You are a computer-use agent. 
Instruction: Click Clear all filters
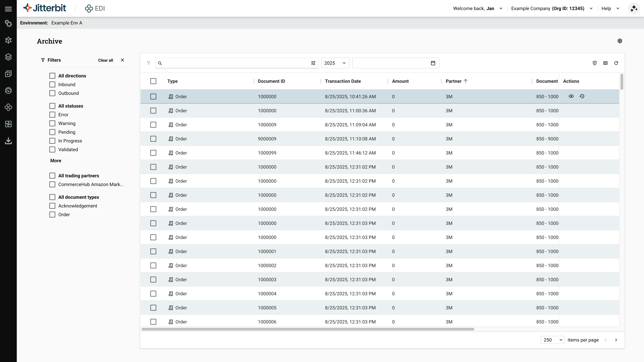click(x=105, y=60)
